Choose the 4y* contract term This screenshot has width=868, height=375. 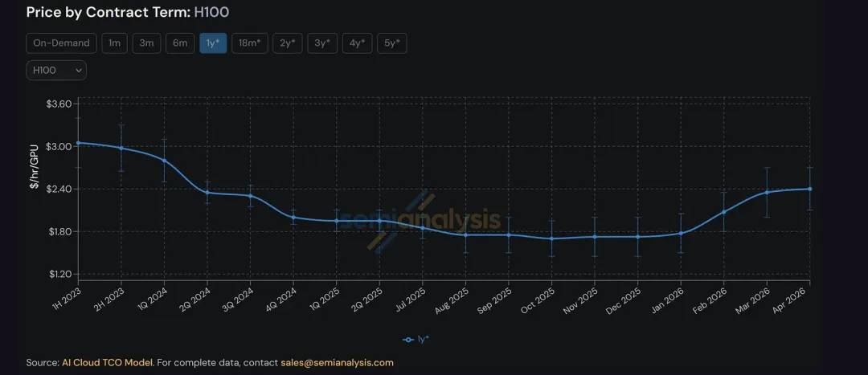coord(357,43)
